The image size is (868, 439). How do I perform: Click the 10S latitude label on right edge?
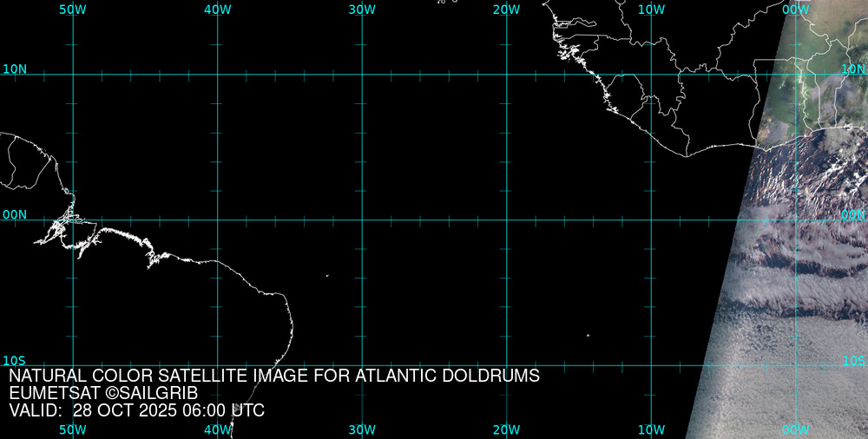tap(853, 360)
